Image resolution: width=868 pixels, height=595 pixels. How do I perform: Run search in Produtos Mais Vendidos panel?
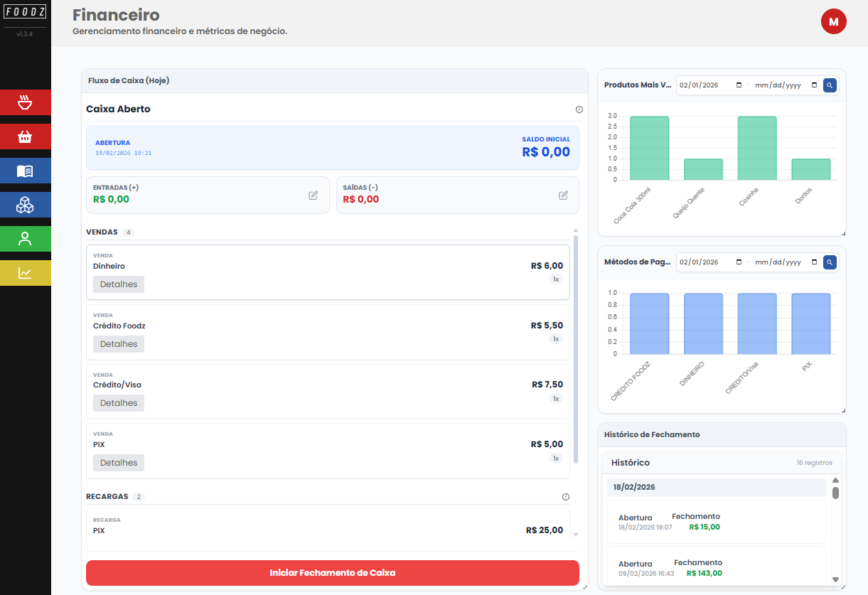pos(829,85)
